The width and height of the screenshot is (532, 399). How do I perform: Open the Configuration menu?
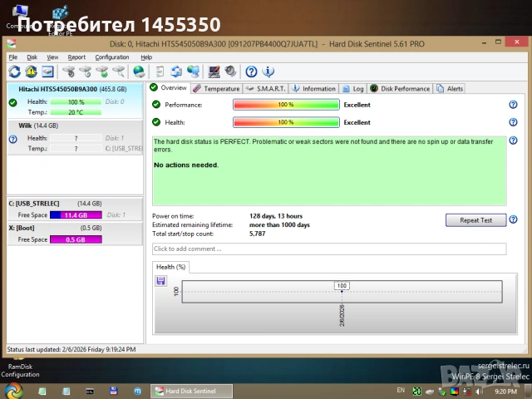point(111,57)
